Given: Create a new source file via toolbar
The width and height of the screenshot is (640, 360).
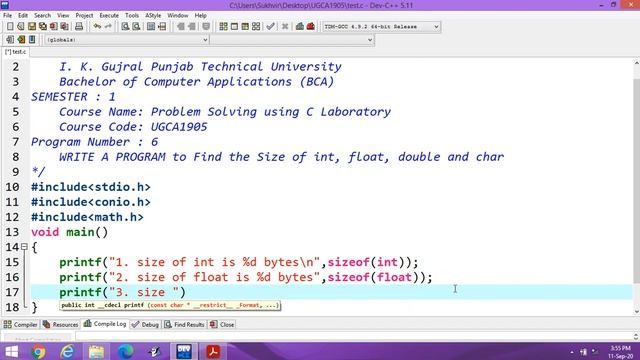Looking at the screenshot, I should (x=10, y=27).
